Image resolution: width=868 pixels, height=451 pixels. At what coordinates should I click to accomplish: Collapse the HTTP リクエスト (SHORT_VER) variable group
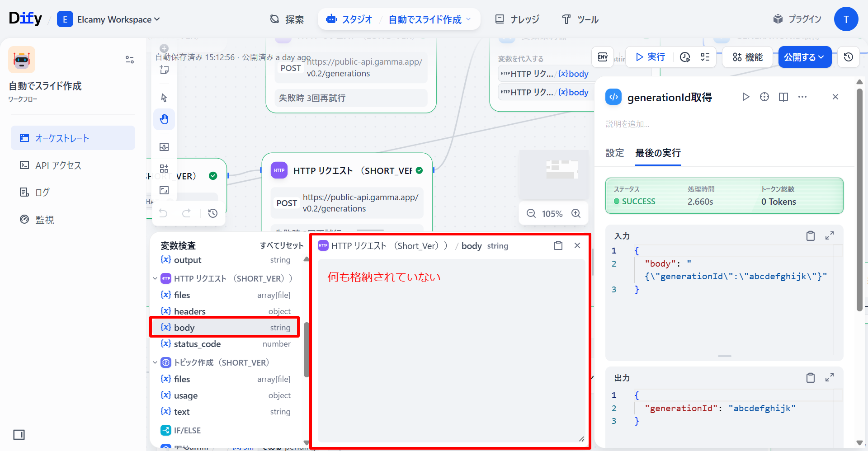pyautogui.click(x=155, y=279)
